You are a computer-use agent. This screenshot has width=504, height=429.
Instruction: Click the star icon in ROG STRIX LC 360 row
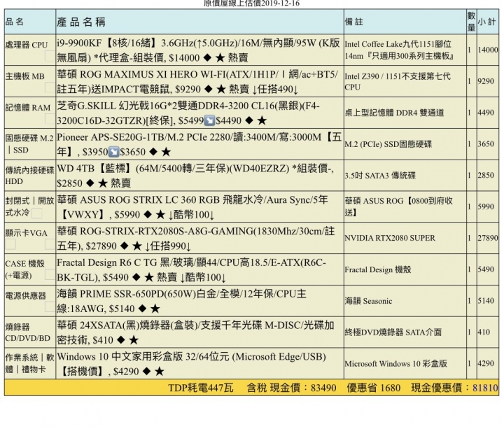[x=160, y=215]
